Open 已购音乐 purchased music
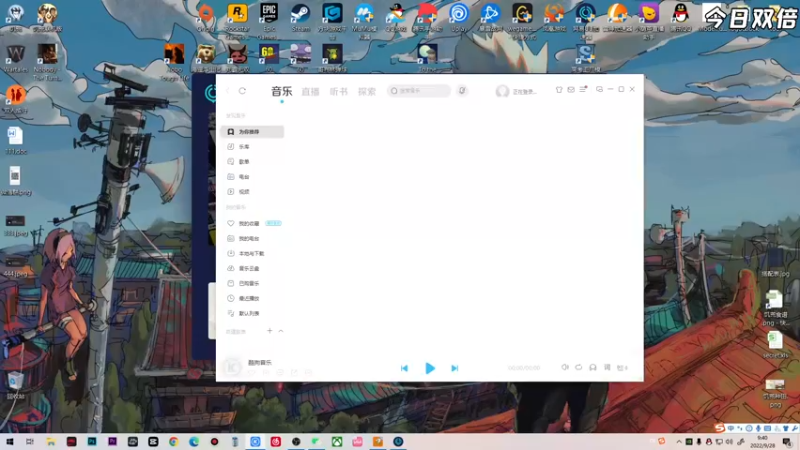The image size is (800, 450). (248, 283)
